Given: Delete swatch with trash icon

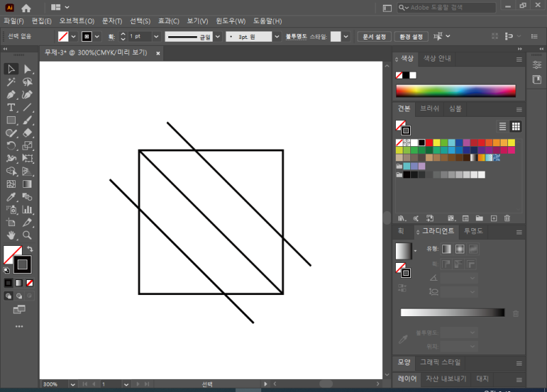Looking at the screenshot, I should tap(507, 218).
